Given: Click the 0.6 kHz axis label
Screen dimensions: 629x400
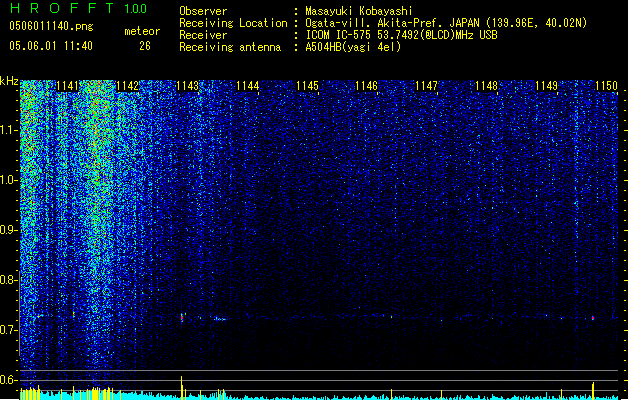Looking at the screenshot, I should (x=8, y=380).
